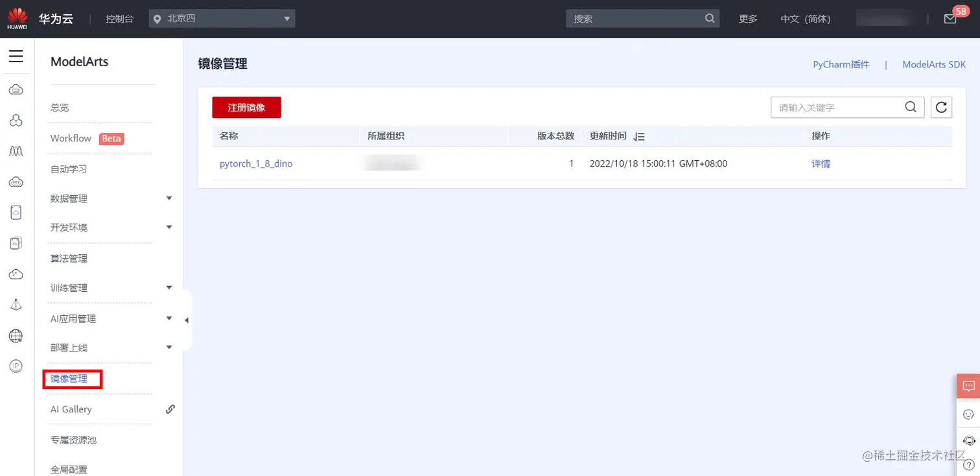
Task: Collapse the ModelArts sidebar with arrow handle
Action: [187, 320]
